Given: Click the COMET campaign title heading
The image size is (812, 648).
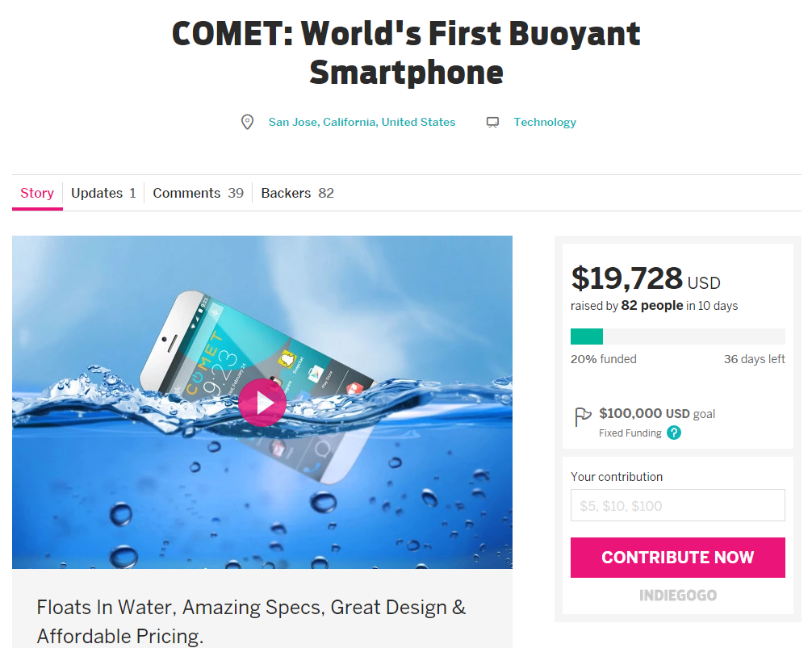Looking at the screenshot, I should point(406,52).
